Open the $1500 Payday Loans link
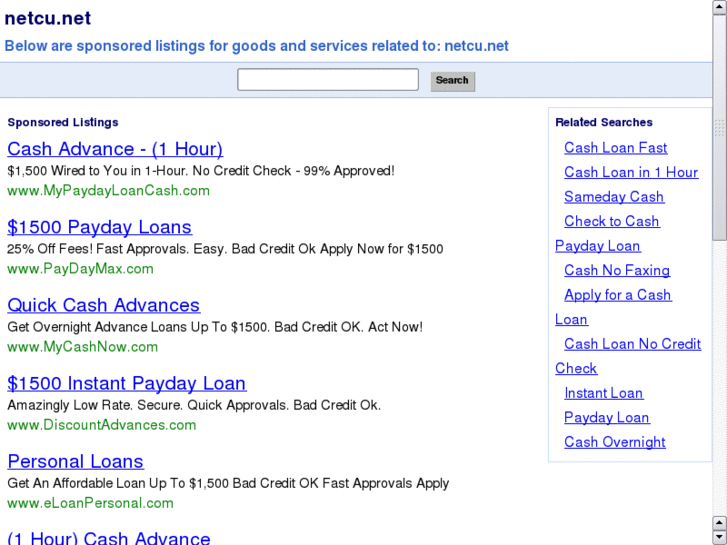 pyautogui.click(x=99, y=227)
